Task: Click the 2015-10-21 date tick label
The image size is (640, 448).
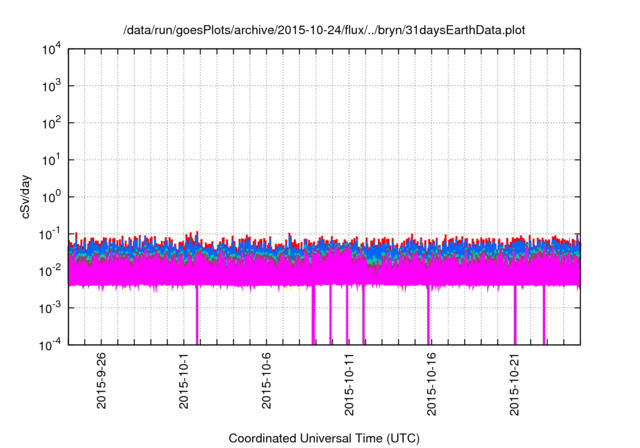Action: 514,384
